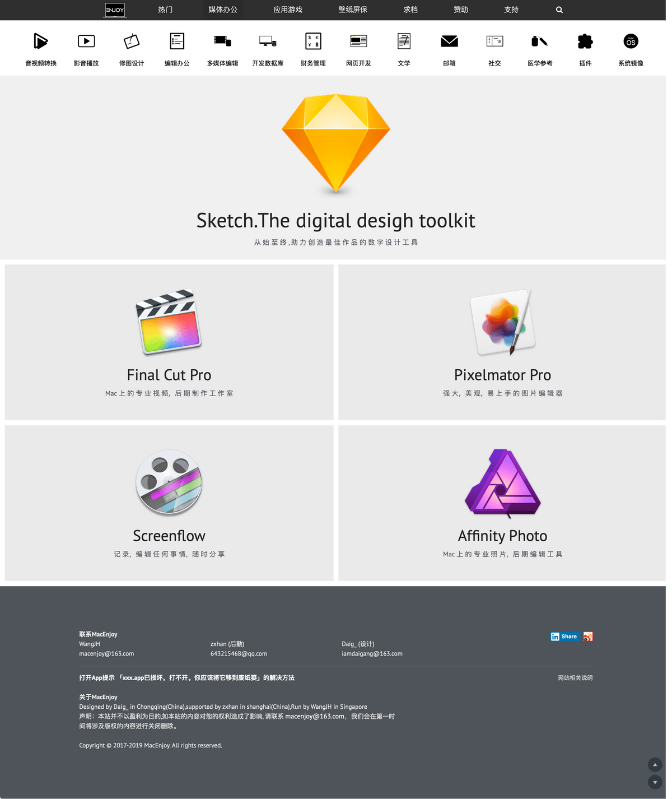Open the 影音播放 video player icon

click(86, 41)
